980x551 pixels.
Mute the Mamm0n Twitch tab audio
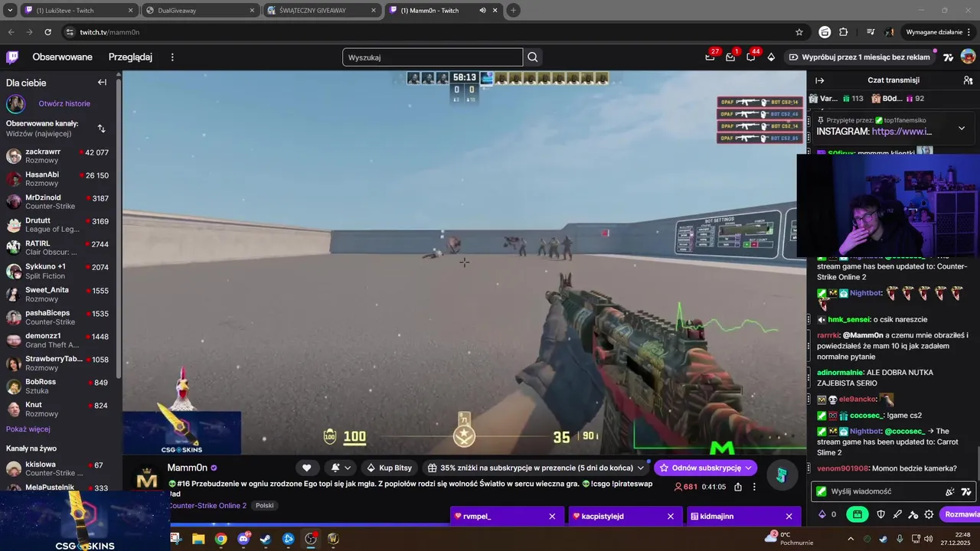(x=482, y=11)
